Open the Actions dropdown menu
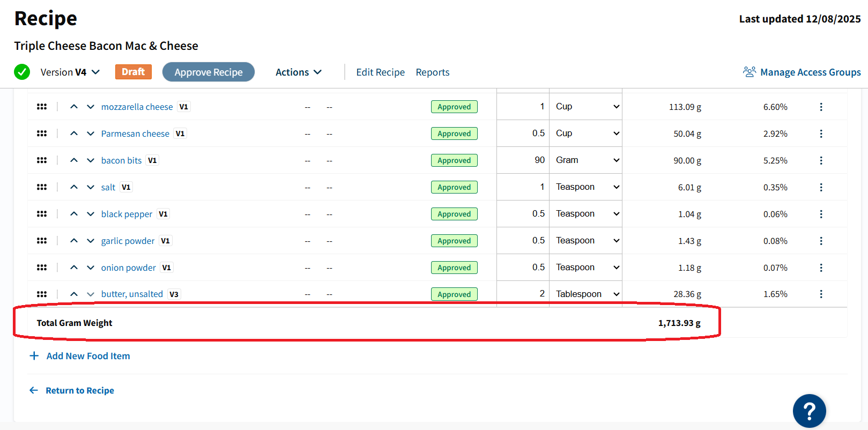 click(x=299, y=72)
